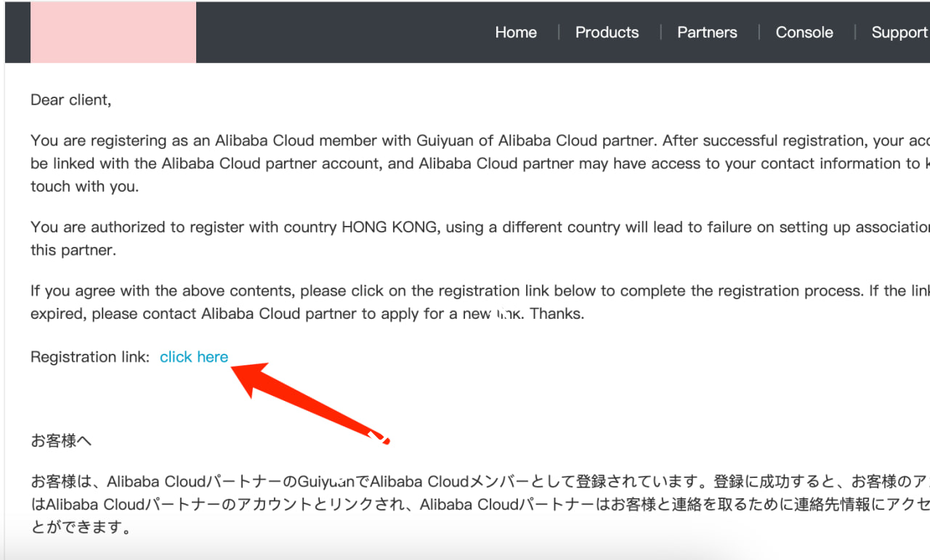
Task: Select Partners in the top navigation
Action: (x=707, y=33)
